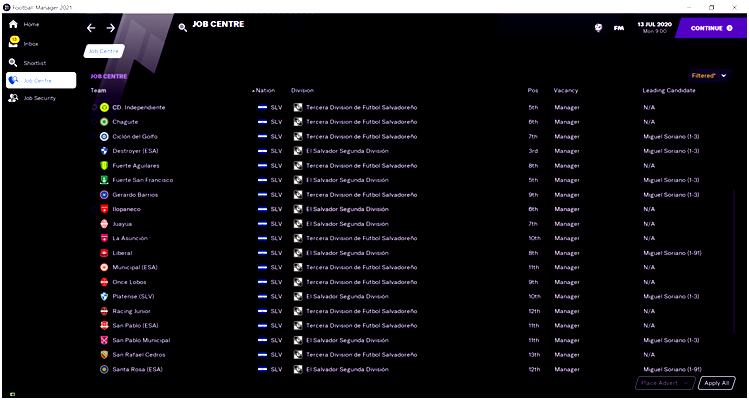Screen dimensions: 749x400
Task: Click San Pablo Municipal club badge
Action: tap(104, 340)
